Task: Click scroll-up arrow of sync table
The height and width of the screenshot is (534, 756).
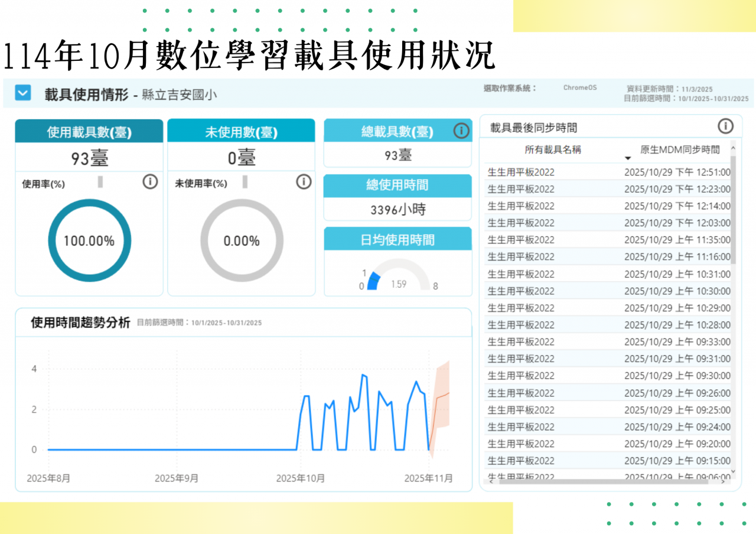Action: tap(734, 148)
